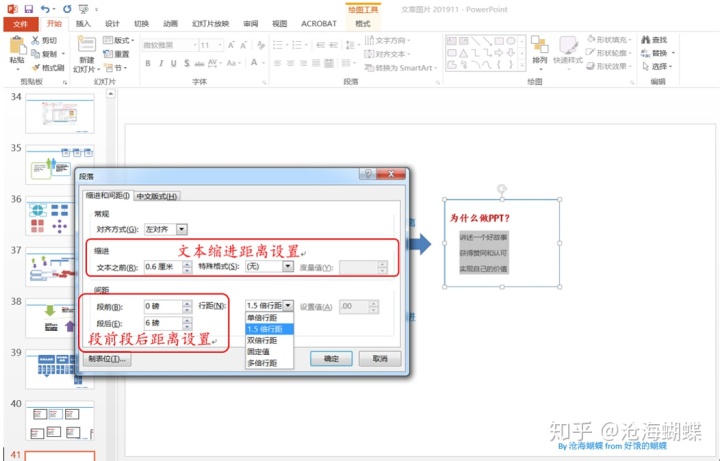Click the Format Painter (格式刷) icon
This screenshot has height=461, width=720.
(x=36, y=67)
